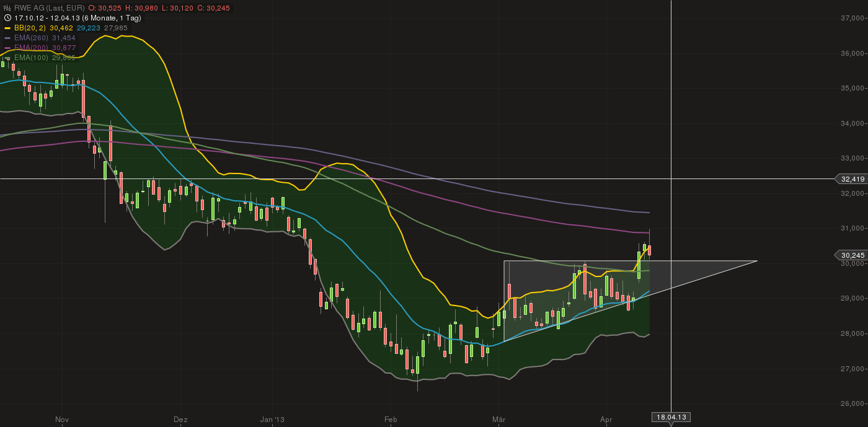Click the EMA(260) indicator line icon
The width and height of the screenshot is (868, 427).
coord(7,38)
